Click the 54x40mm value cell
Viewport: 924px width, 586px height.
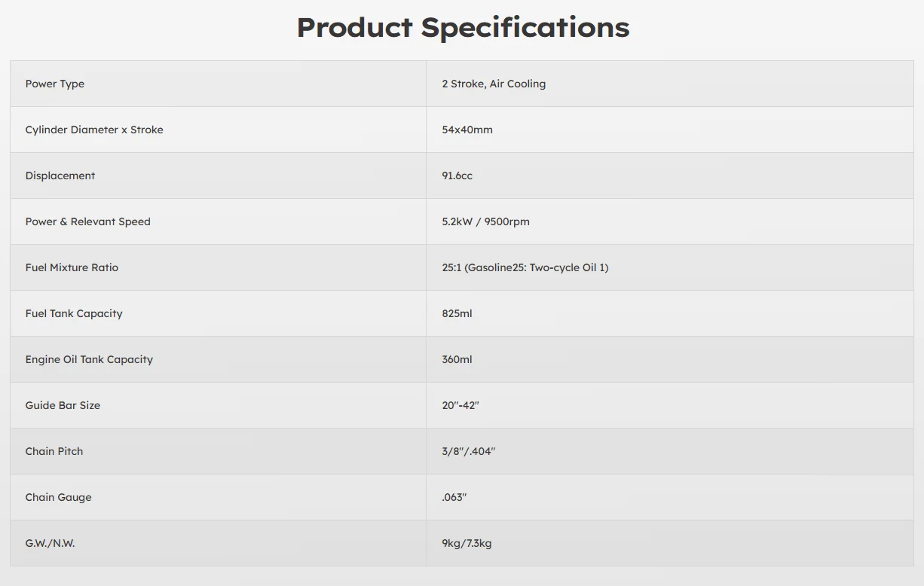click(669, 130)
